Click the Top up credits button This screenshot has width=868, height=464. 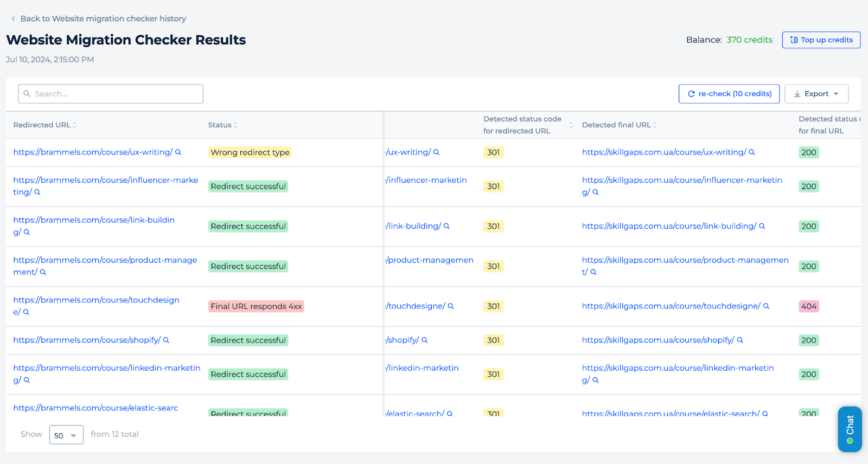[x=821, y=40]
